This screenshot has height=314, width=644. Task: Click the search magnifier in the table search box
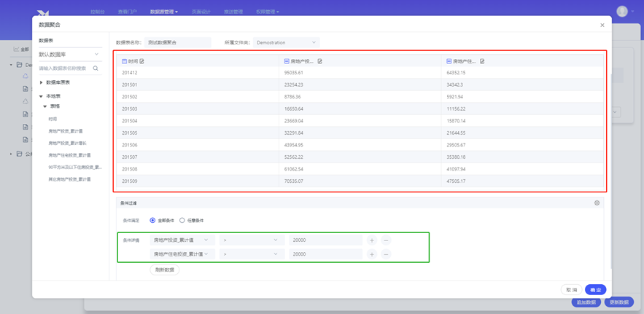[96, 68]
